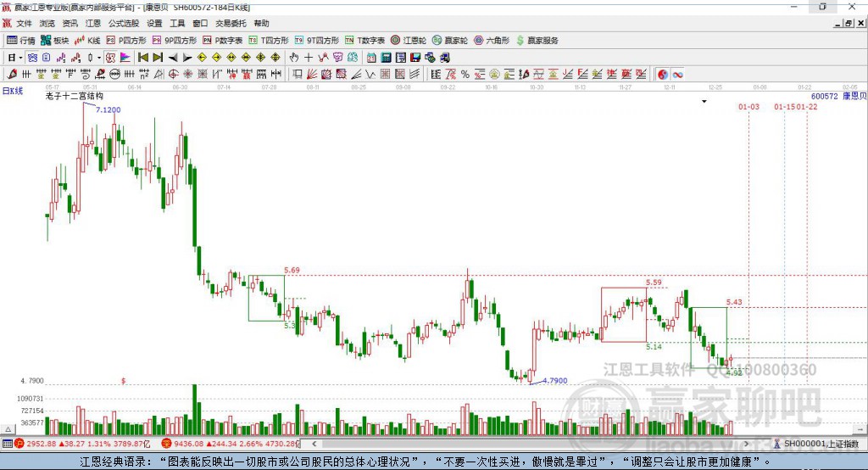This screenshot has height=470, width=868.
Task: Open the 六角形 hexagon chart tool
Action: pyautogui.click(x=492, y=41)
